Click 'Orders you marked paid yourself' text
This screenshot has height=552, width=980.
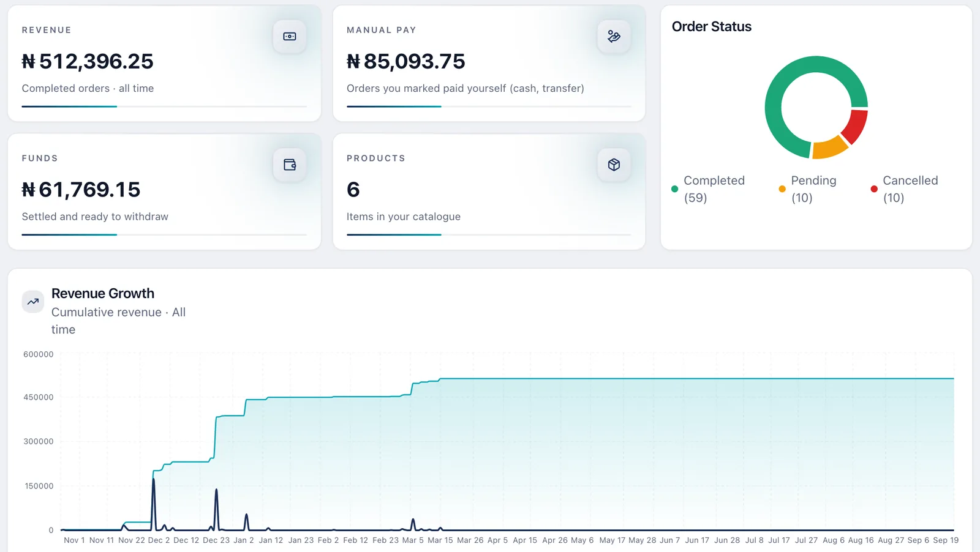(426, 88)
